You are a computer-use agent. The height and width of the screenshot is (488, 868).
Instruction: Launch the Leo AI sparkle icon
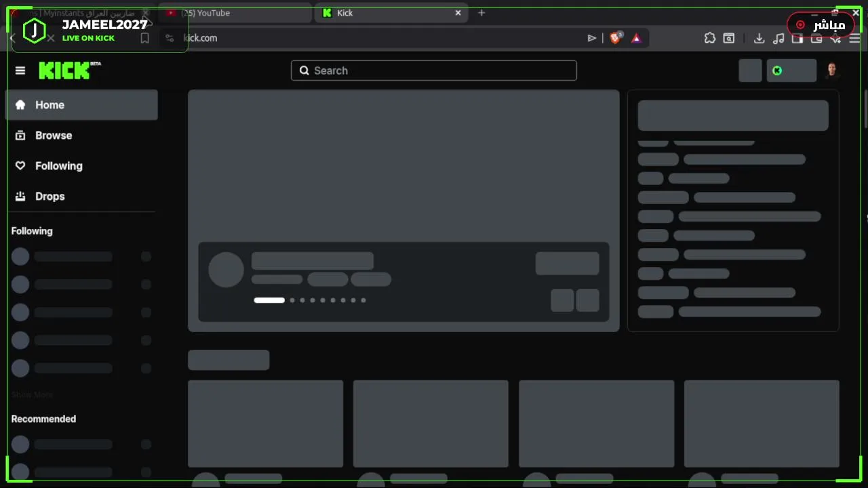(835, 39)
